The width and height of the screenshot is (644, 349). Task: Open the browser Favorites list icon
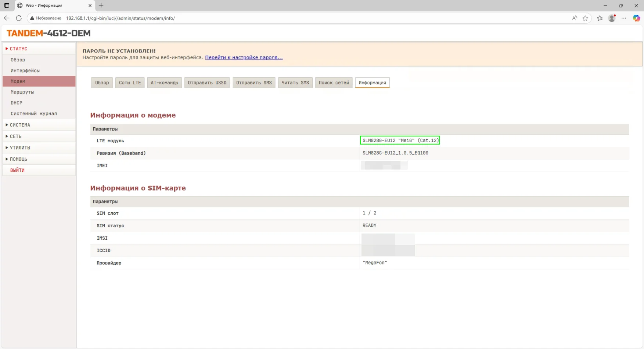[600, 18]
